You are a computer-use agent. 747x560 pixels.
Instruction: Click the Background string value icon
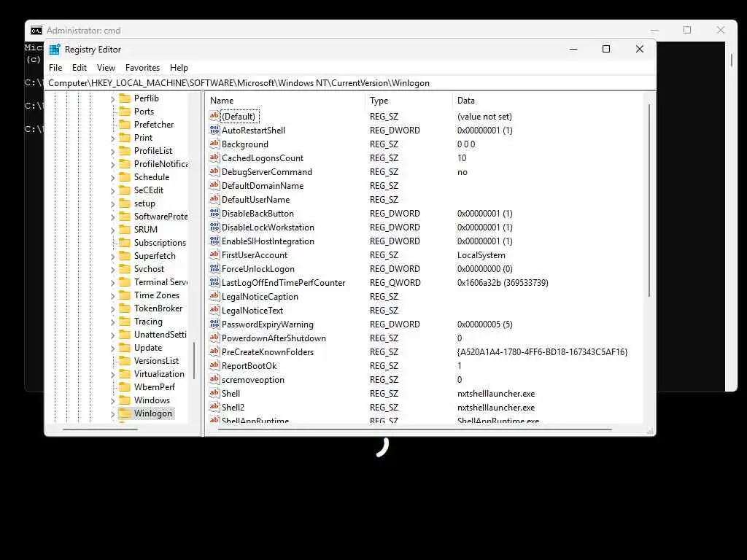click(214, 144)
